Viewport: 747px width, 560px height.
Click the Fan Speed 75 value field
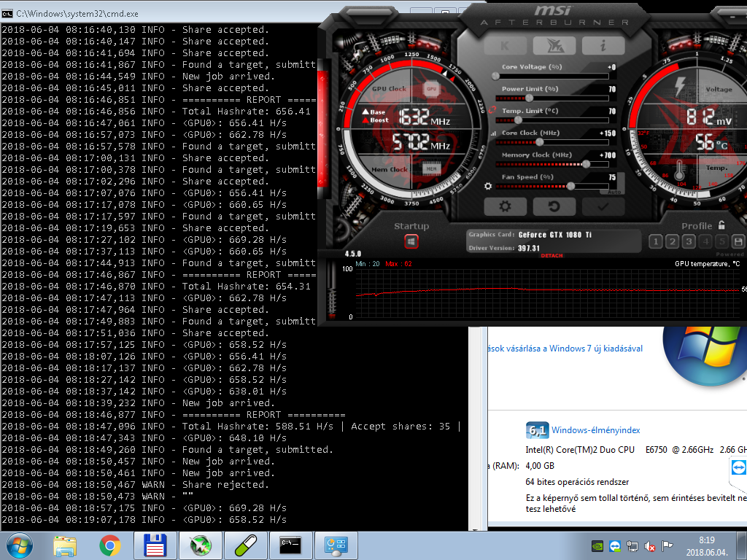coord(612,177)
